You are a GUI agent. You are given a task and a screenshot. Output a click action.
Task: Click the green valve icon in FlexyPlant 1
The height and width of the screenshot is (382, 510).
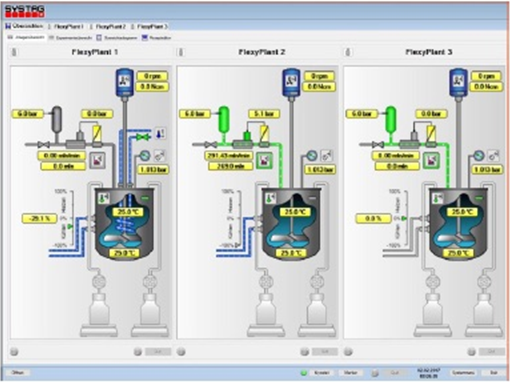(143, 137)
